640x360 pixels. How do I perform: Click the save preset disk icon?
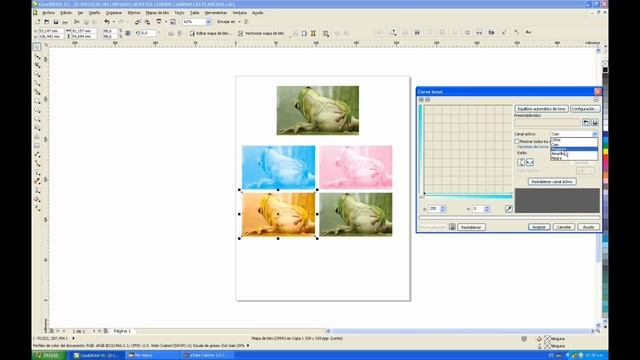595,122
